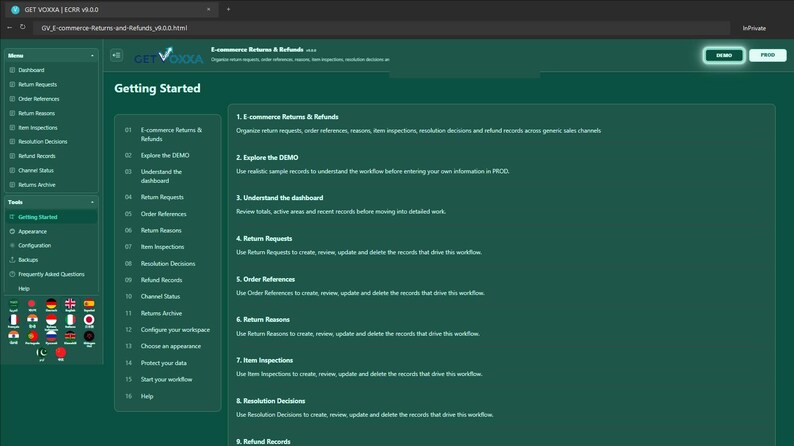Select the Portuguese flag language
The image size is (794, 446).
pyautogui.click(x=32, y=337)
